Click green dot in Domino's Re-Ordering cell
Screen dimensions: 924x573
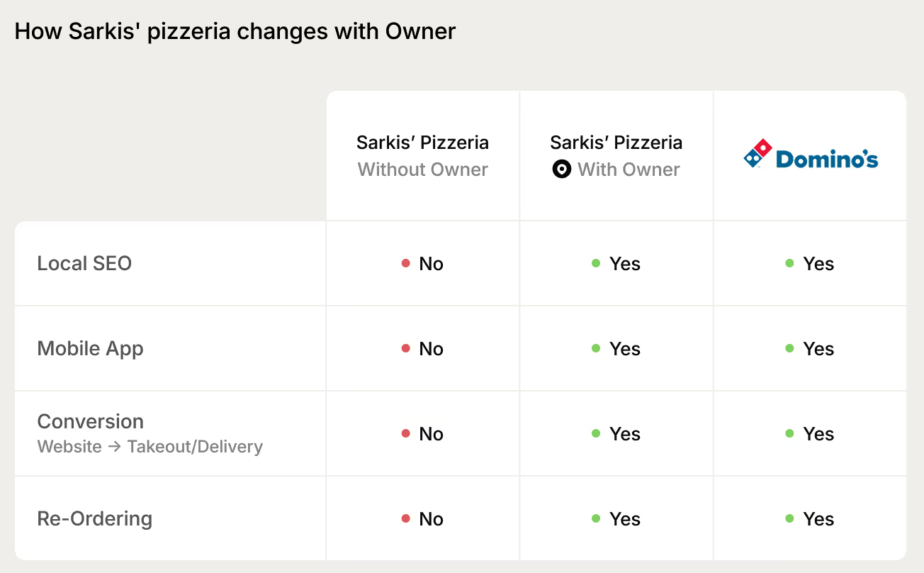789,518
